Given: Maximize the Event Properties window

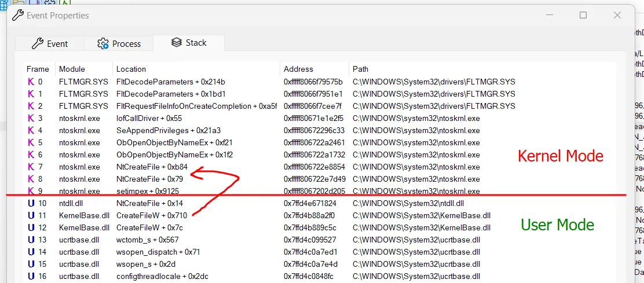Looking at the screenshot, I should [583, 15].
